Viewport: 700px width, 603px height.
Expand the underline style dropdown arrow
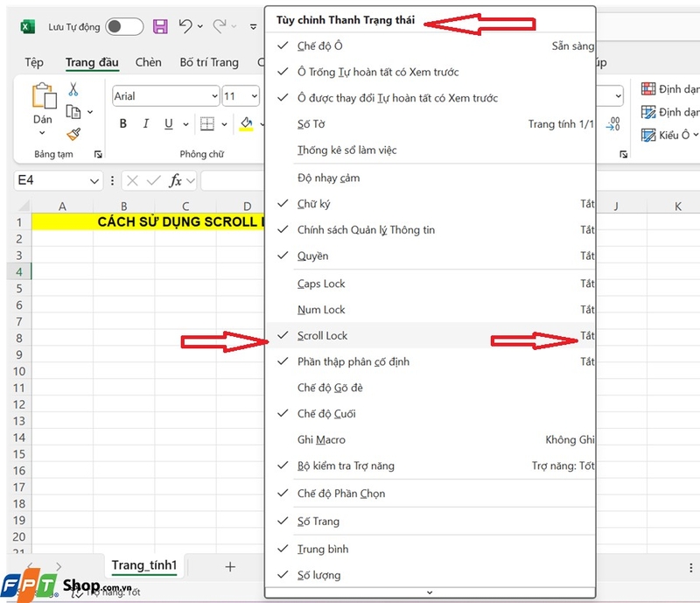coord(185,124)
